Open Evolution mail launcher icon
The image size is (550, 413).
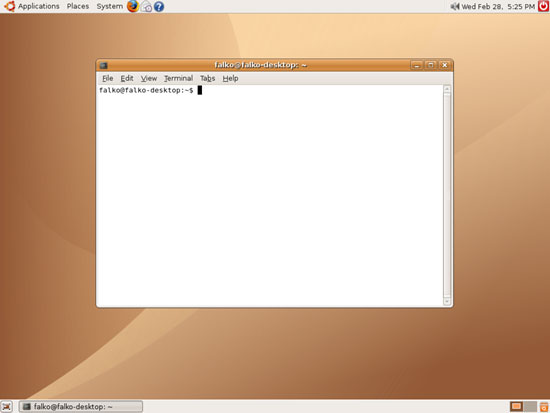[x=146, y=7]
